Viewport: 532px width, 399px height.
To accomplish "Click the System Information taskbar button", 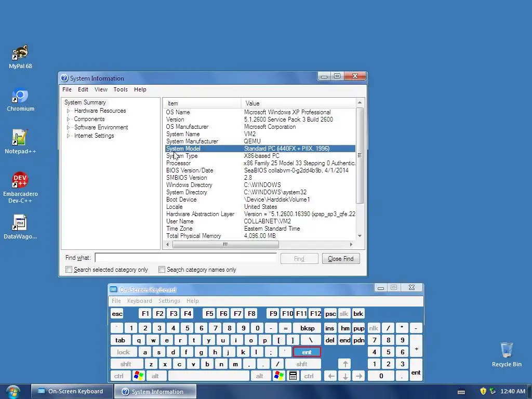I will (155, 391).
